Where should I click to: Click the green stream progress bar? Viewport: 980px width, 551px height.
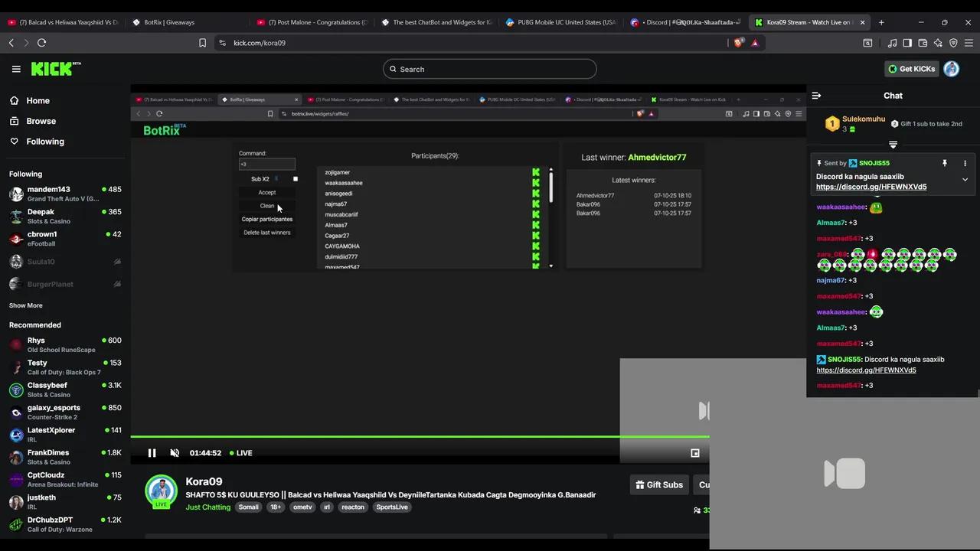coord(420,437)
